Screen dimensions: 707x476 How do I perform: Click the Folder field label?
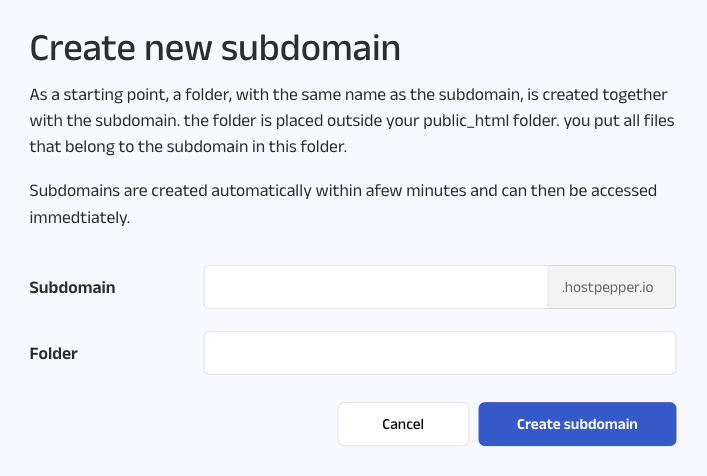pyautogui.click(x=54, y=353)
